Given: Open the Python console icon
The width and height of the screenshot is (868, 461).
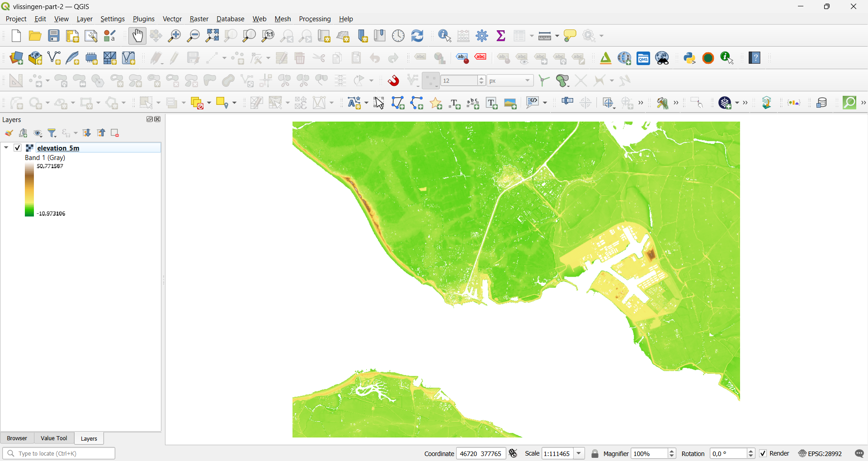Looking at the screenshot, I should (x=689, y=58).
